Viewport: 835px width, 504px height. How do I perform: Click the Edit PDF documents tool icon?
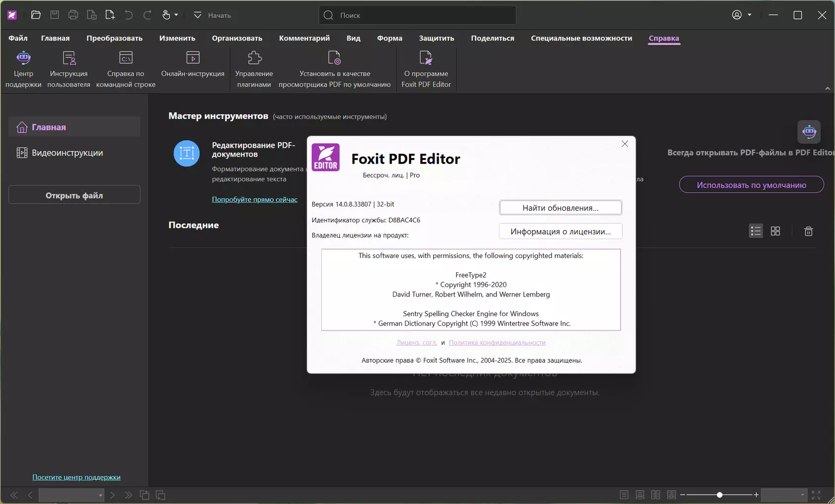tap(186, 153)
